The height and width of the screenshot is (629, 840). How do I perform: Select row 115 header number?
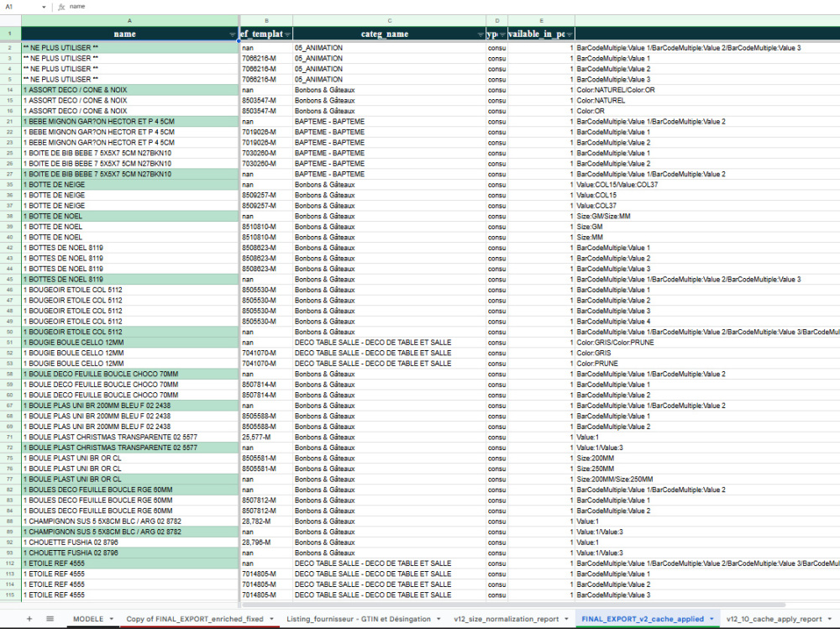pyautogui.click(x=10, y=595)
